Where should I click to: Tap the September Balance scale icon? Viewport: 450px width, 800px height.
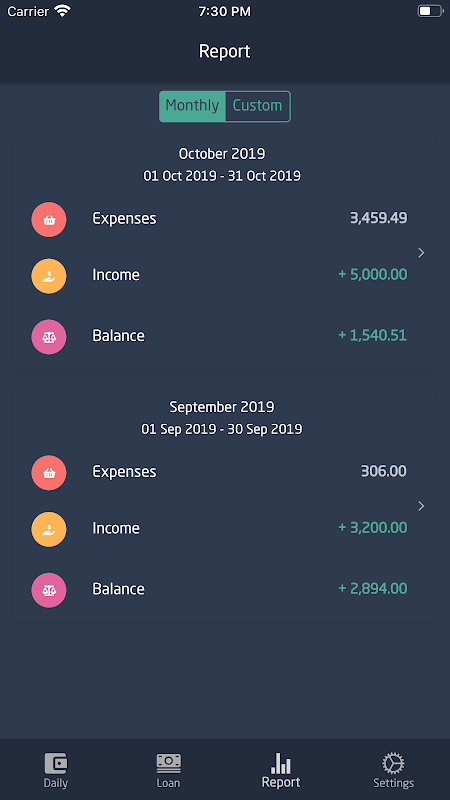[49, 589]
